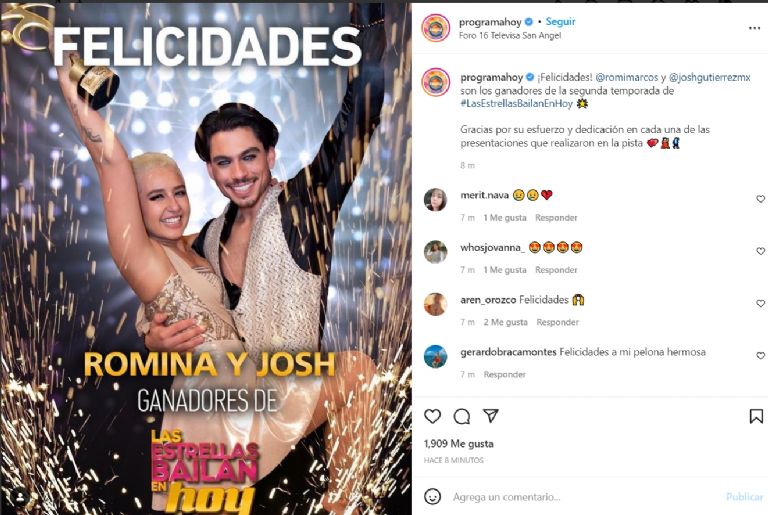Focus the Agrega un comentario field

tap(583, 497)
